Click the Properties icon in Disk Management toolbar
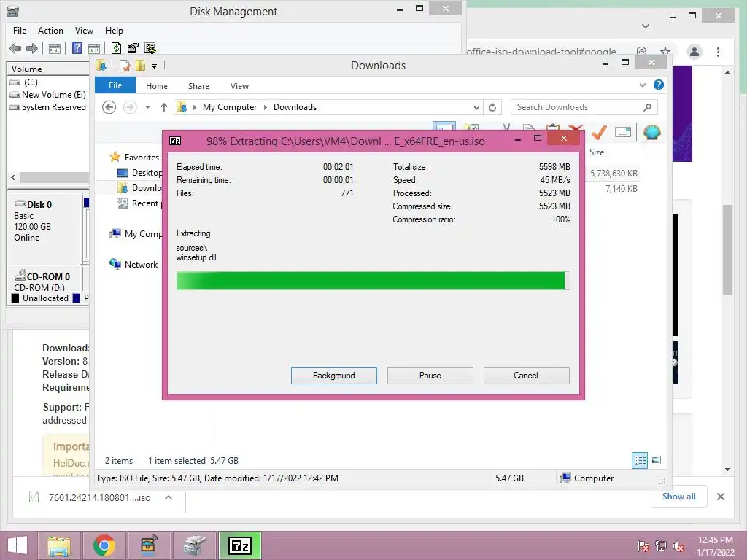The width and height of the screenshot is (747, 560). (x=133, y=48)
